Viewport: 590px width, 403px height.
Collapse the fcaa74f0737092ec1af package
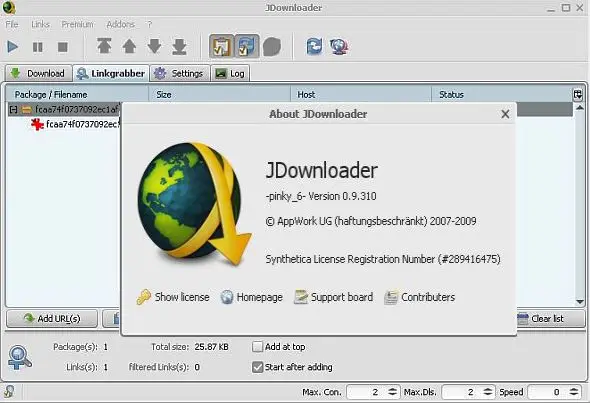pyautogui.click(x=14, y=109)
